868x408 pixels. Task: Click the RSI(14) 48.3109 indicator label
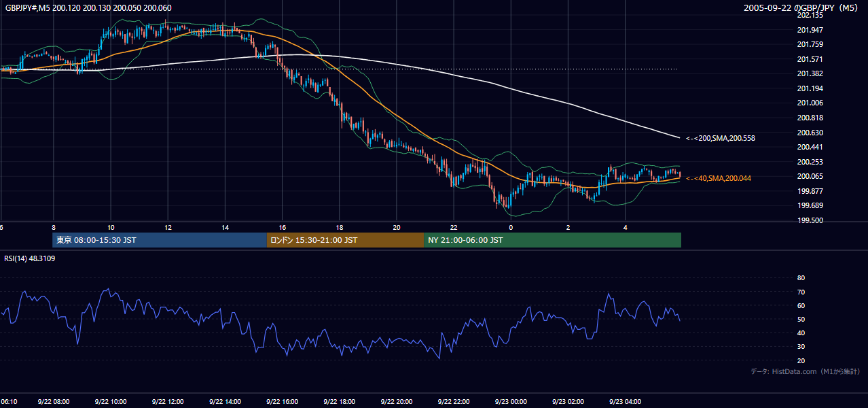(30, 258)
